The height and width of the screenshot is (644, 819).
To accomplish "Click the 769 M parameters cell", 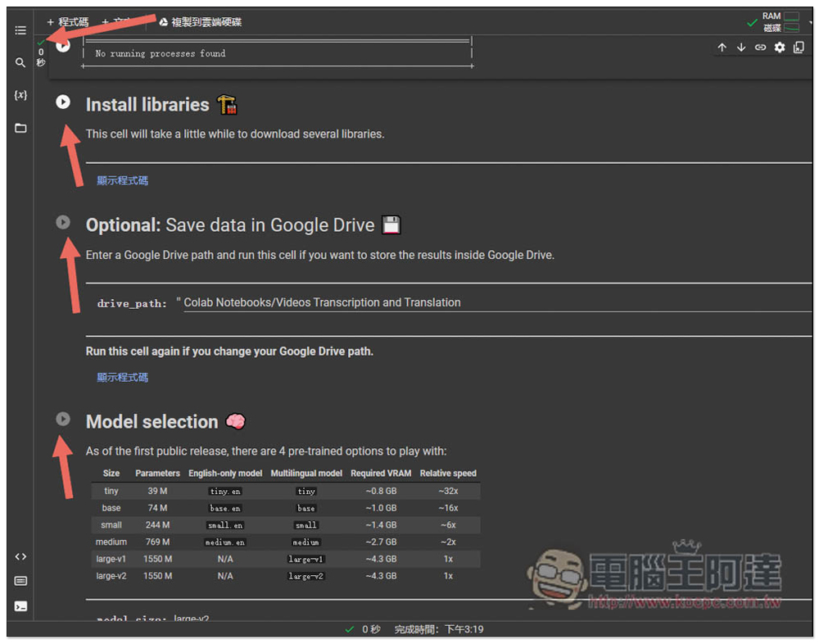I will [x=157, y=542].
